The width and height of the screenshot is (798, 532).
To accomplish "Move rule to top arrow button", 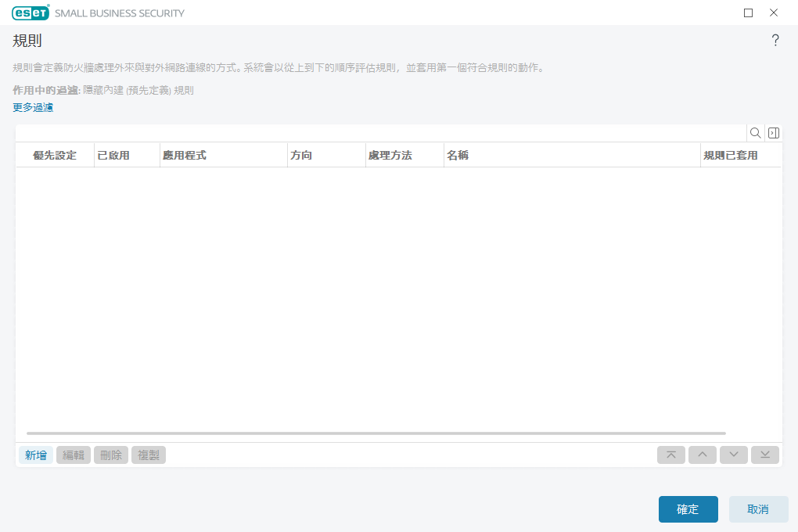I will pos(671,455).
